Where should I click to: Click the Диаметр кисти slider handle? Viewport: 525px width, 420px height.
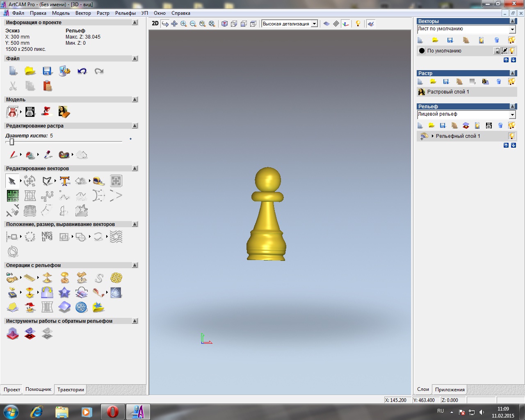(12, 142)
